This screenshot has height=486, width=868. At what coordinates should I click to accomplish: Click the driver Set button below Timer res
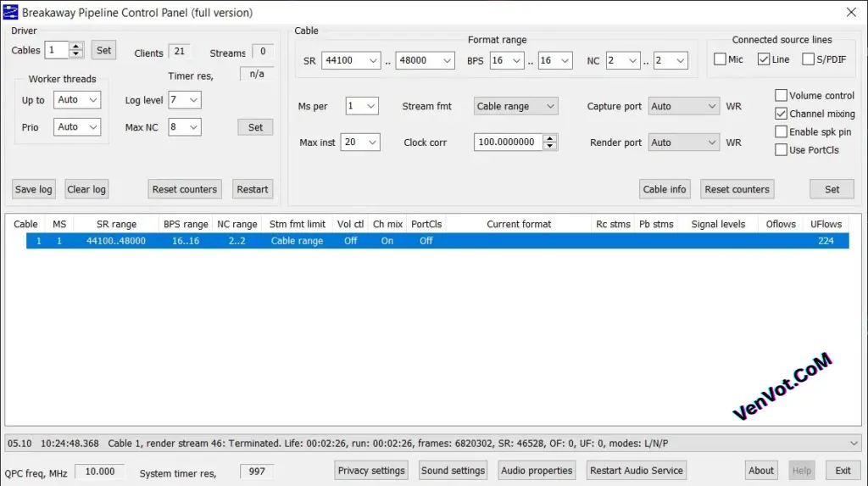[x=255, y=127]
